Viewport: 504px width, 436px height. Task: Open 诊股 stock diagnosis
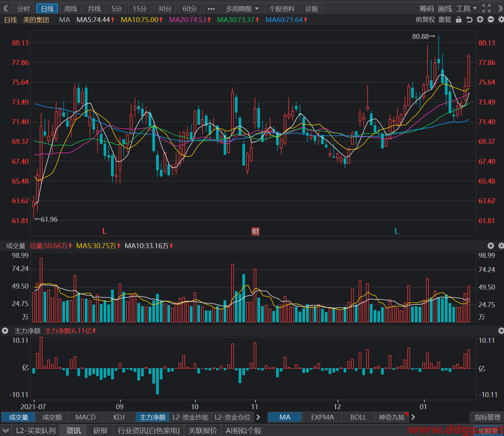pyautogui.click(x=312, y=9)
